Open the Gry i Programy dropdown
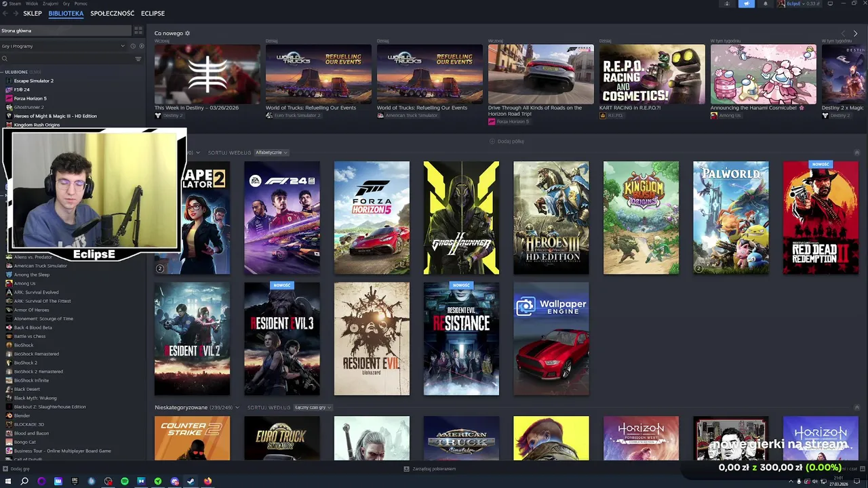This screenshot has width=868, height=488. coord(64,46)
